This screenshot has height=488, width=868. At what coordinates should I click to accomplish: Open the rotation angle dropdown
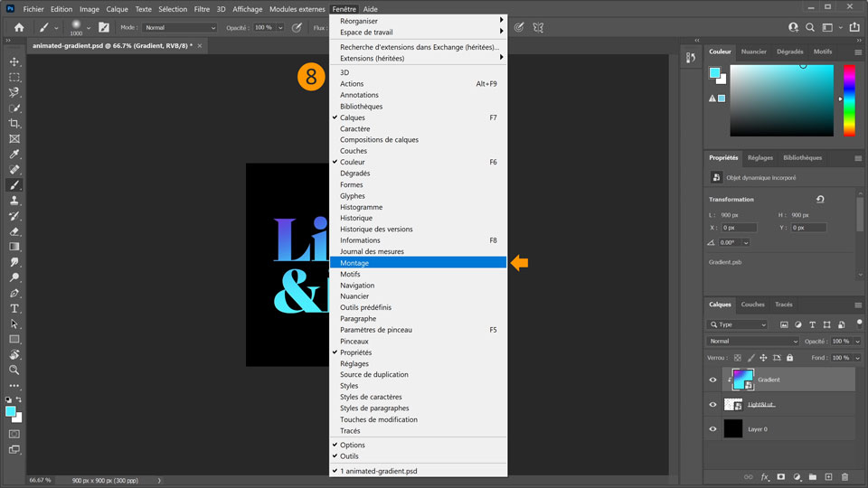tap(746, 243)
